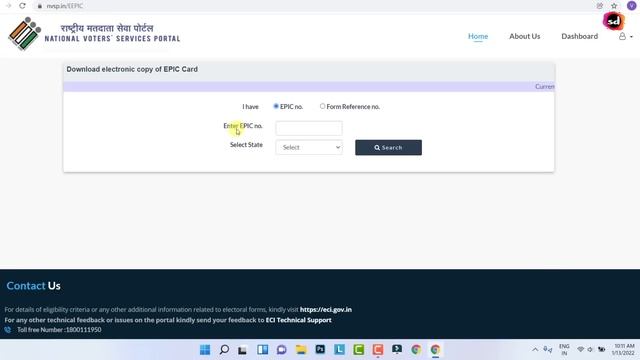Viewport: 640px width, 360px height.
Task: Bookmark this page with the star icon
Action: coord(614,6)
